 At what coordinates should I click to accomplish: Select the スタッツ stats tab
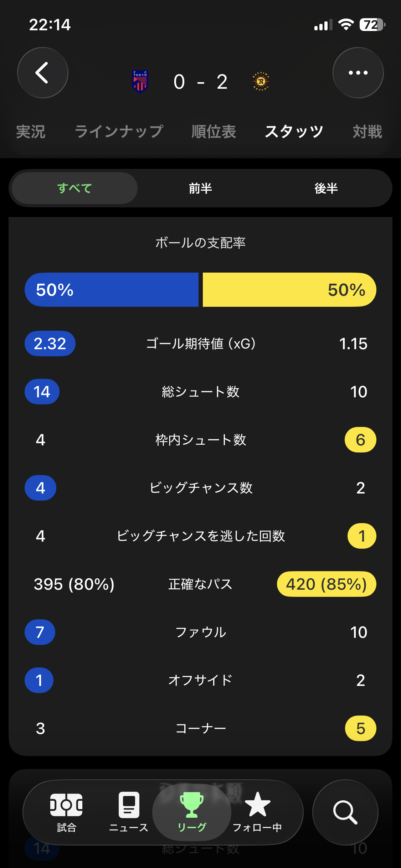click(x=294, y=132)
